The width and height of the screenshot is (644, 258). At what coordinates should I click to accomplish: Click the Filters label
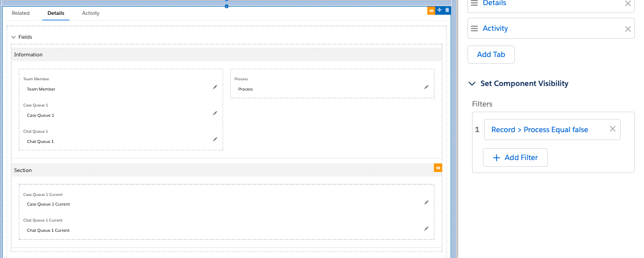(482, 104)
